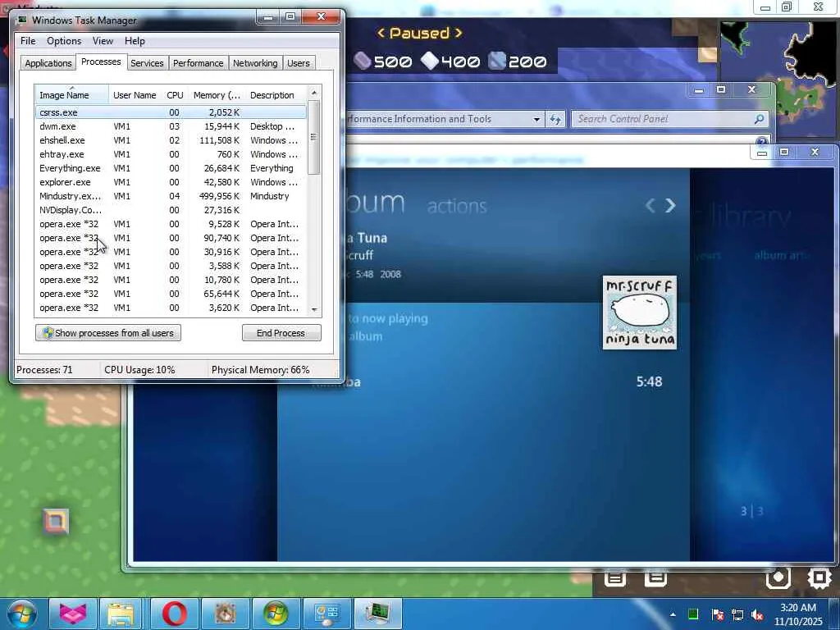Click scroll-up arrow of process list

click(x=314, y=93)
